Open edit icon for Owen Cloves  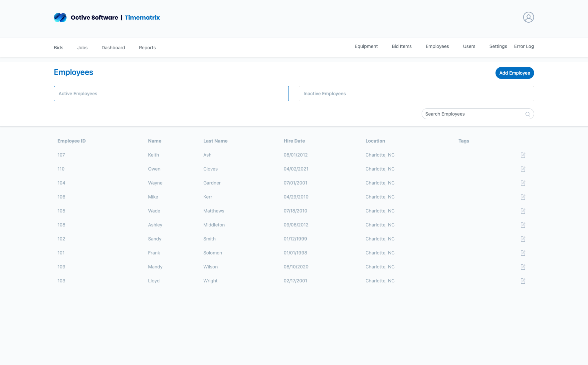coord(523,169)
